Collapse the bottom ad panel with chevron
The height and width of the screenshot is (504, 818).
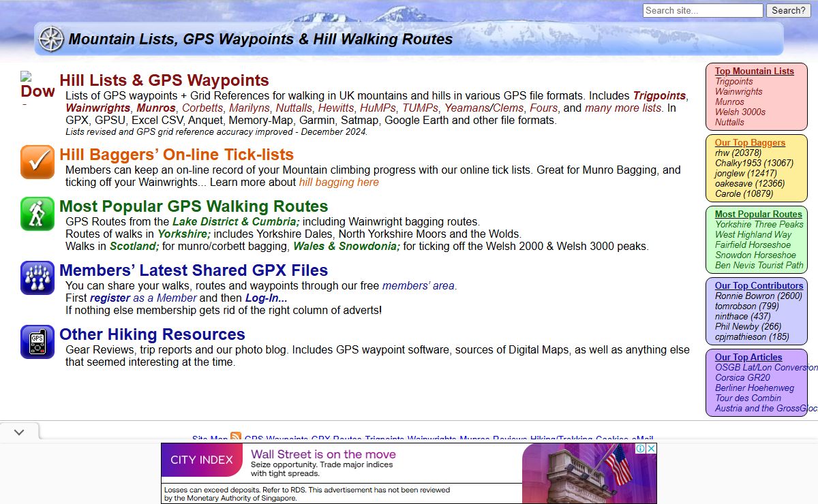point(19,432)
